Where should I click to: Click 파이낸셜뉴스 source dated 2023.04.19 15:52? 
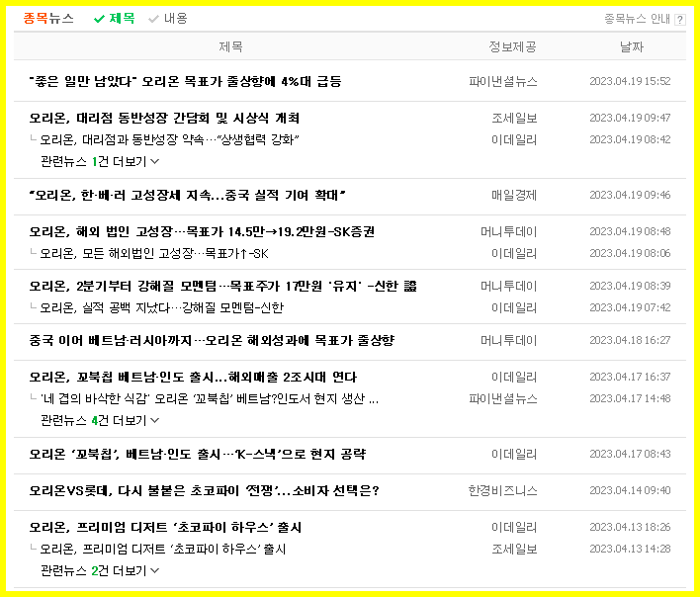tap(503, 82)
